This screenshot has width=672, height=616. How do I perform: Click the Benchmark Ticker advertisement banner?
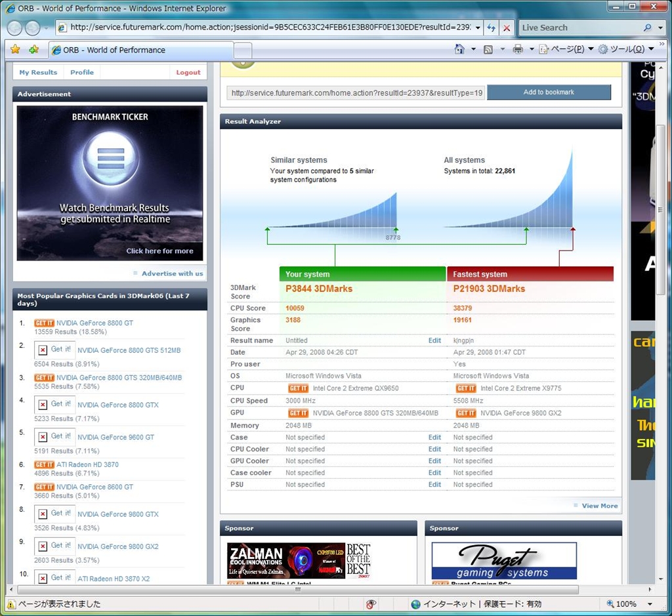click(x=110, y=183)
